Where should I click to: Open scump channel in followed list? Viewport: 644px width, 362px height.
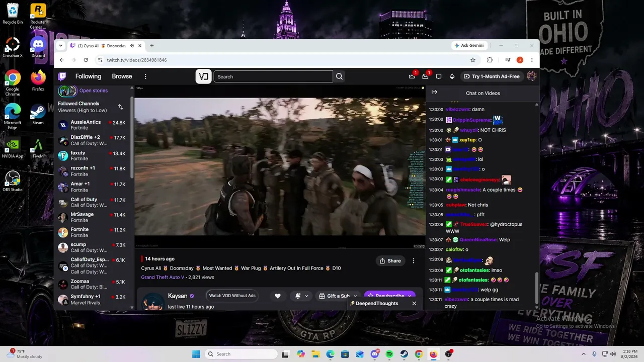click(92, 247)
